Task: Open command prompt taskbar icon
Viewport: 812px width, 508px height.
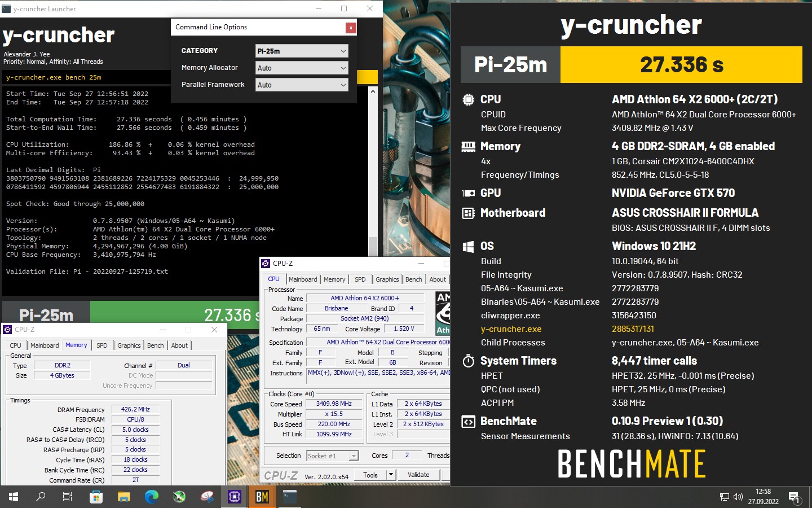Action: (289, 497)
